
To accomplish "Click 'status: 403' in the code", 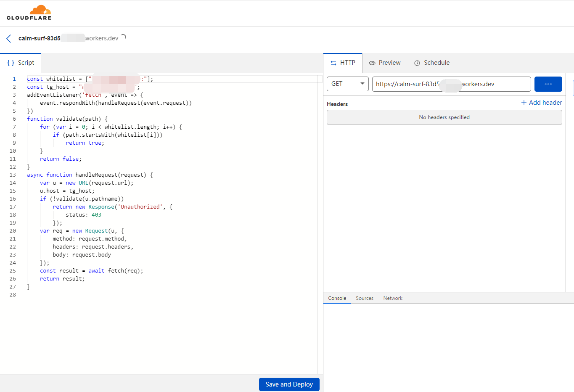I will tap(83, 215).
